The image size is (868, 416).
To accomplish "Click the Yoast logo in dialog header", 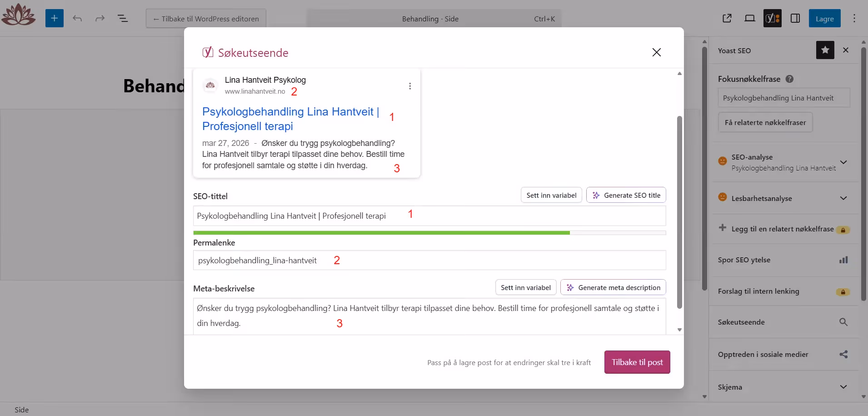I will (x=208, y=52).
